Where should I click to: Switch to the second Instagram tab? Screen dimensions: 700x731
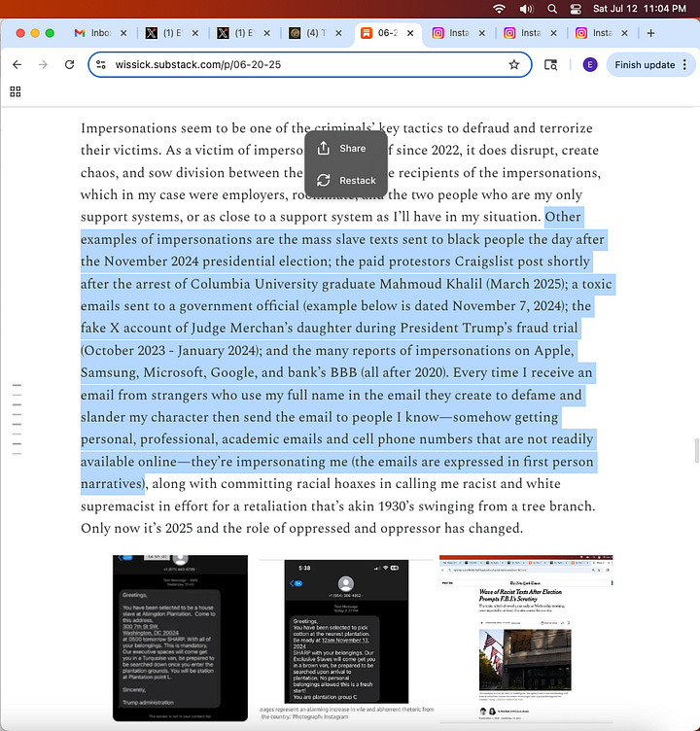tap(523, 33)
